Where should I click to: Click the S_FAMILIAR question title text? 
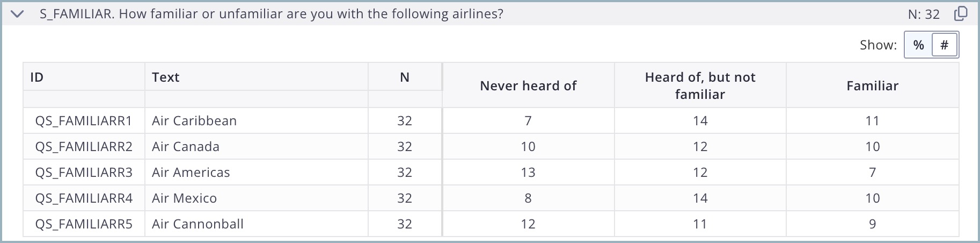[x=272, y=13]
